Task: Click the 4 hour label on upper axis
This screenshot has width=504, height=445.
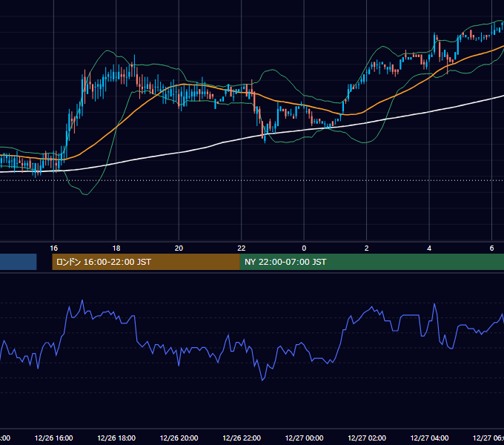Action: pos(429,248)
